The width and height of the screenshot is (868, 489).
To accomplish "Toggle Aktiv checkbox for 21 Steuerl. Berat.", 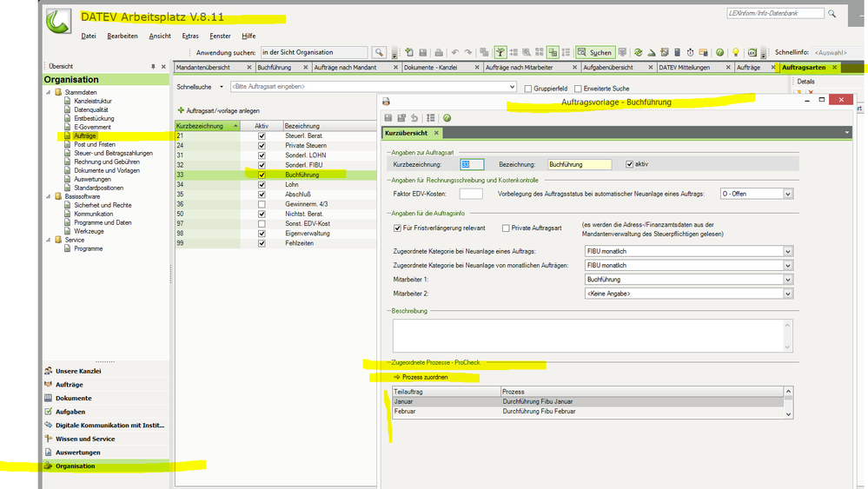I will coord(262,135).
